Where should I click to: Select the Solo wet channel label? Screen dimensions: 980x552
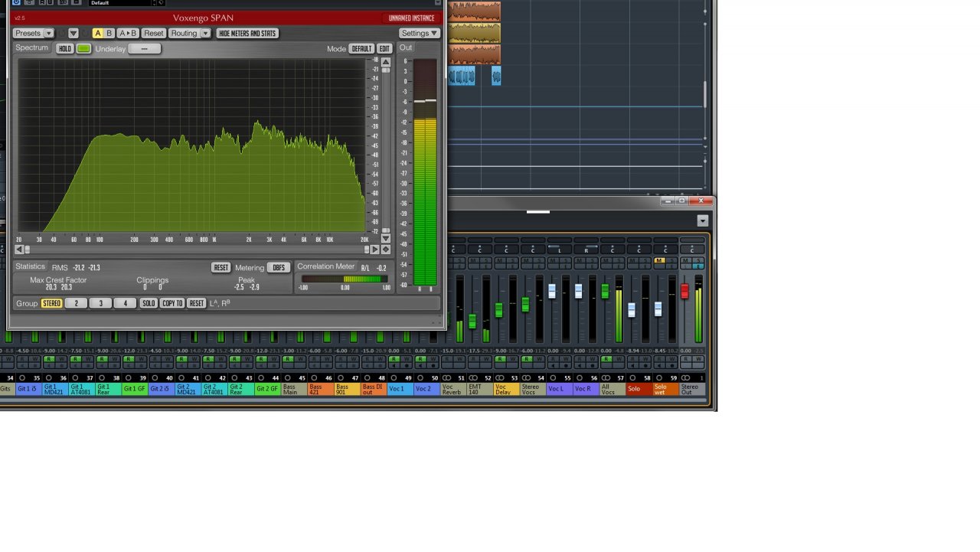point(665,389)
